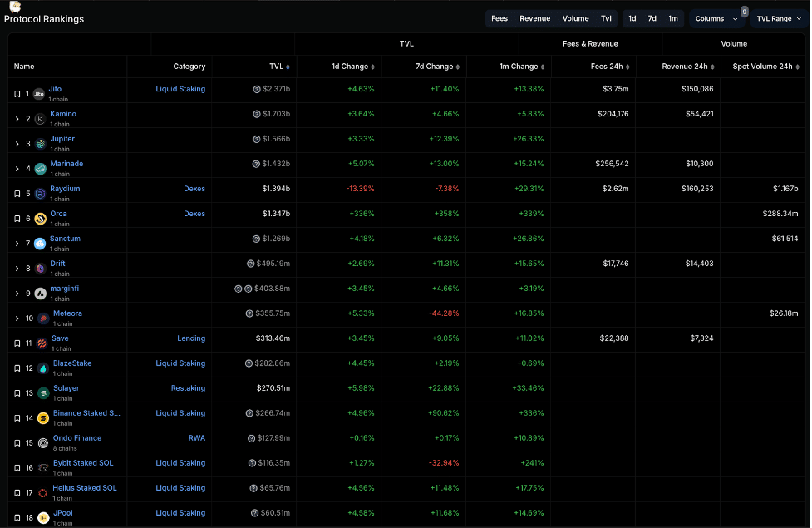Click the Kamino protocol logo
Screen dimensions: 812x528
pyautogui.click(x=40, y=119)
